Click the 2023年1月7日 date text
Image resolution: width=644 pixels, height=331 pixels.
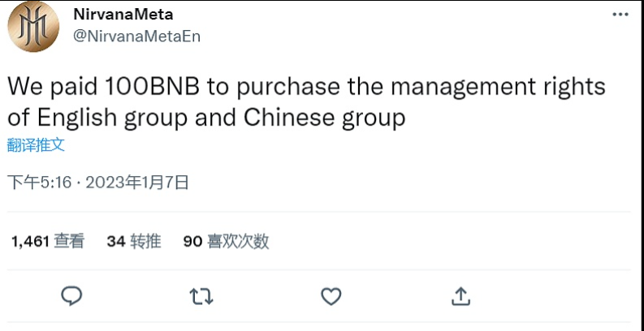[x=137, y=182]
